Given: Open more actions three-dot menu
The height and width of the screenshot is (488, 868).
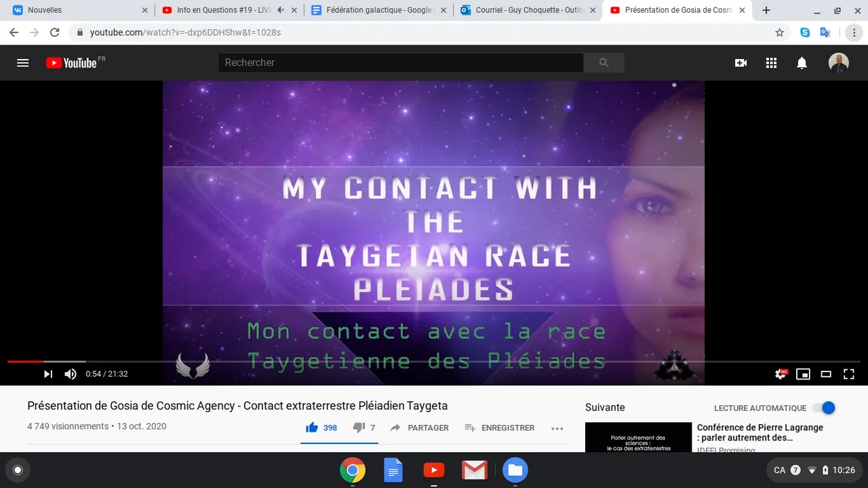Looking at the screenshot, I should (x=557, y=428).
